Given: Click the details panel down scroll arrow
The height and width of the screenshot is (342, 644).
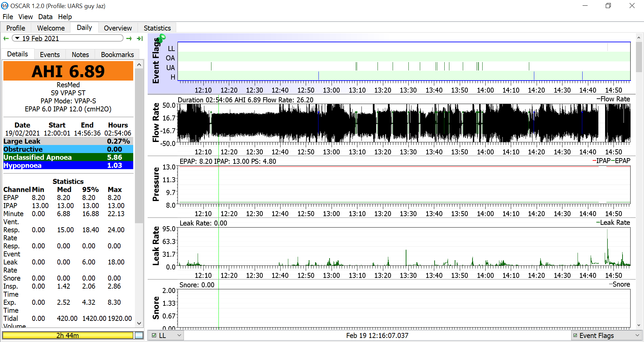Looking at the screenshot, I should pyautogui.click(x=139, y=323).
